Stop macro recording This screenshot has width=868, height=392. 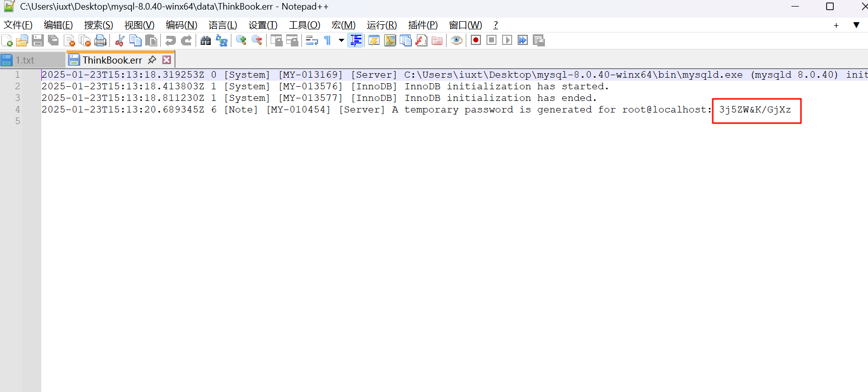[x=491, y=40]
